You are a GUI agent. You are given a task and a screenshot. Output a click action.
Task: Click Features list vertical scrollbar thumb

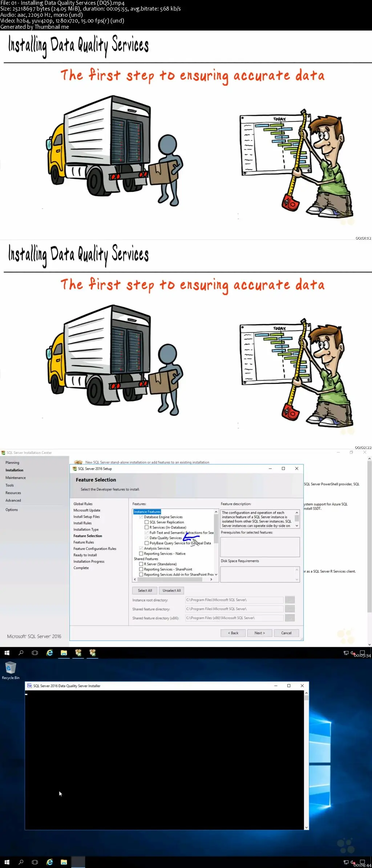coord(216,529)
